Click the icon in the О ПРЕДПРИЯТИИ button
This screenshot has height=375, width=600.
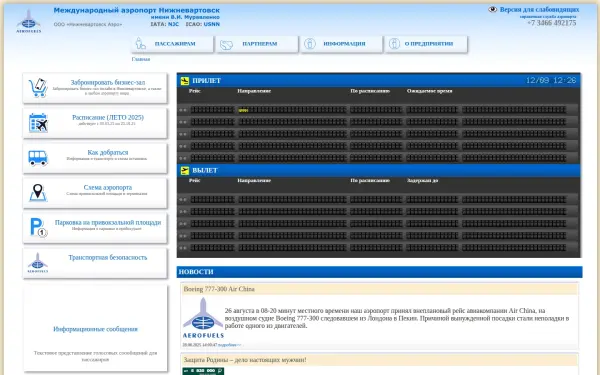(x=394, y=44)
